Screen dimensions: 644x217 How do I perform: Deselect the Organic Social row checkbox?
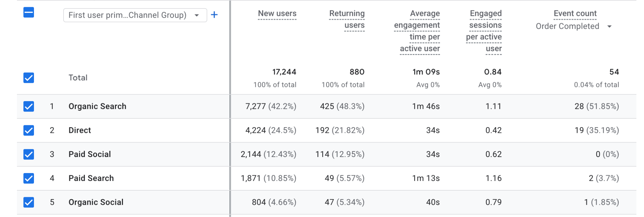pos(29,202)
